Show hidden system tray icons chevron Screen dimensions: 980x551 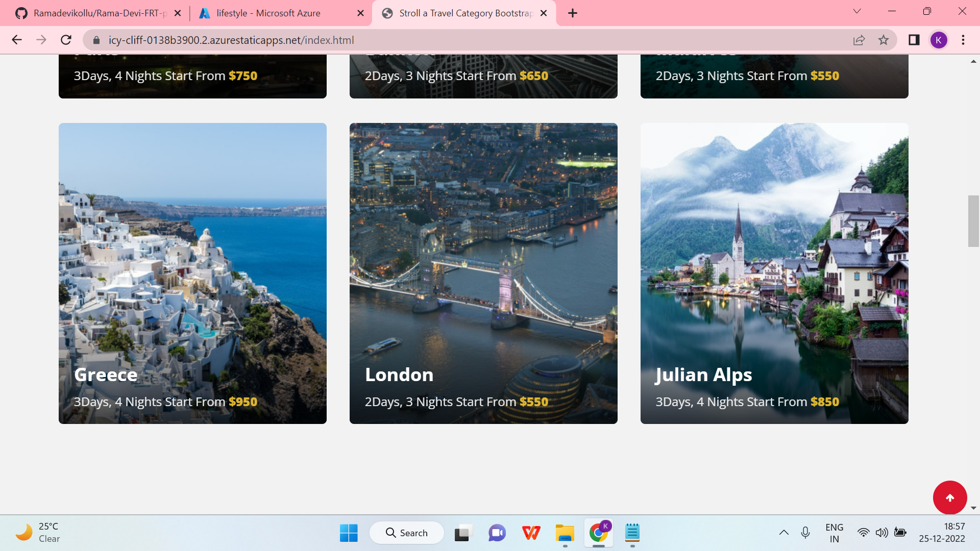pos(783,533)
